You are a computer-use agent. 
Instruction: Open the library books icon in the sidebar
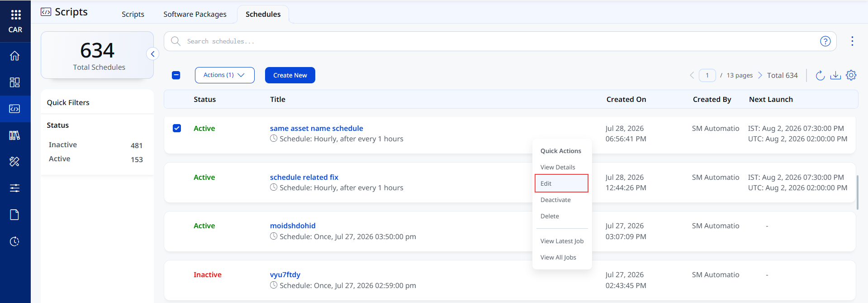[x=15, y=135]
